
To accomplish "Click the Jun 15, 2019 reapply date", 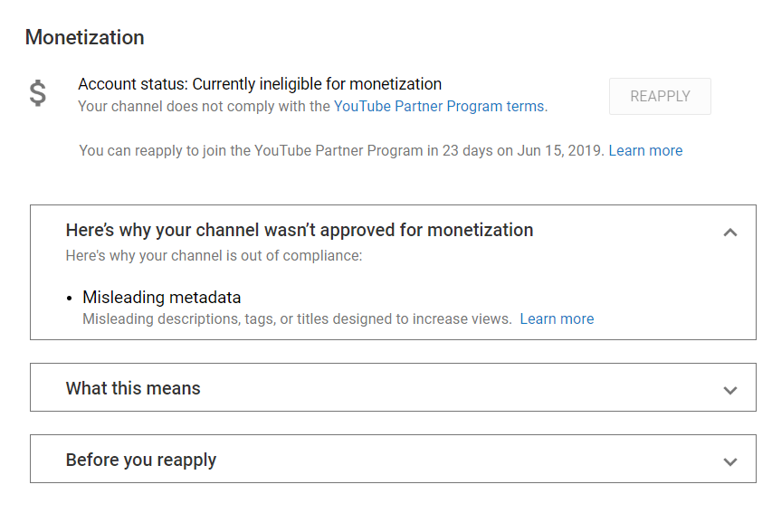I will click(560, 150).
